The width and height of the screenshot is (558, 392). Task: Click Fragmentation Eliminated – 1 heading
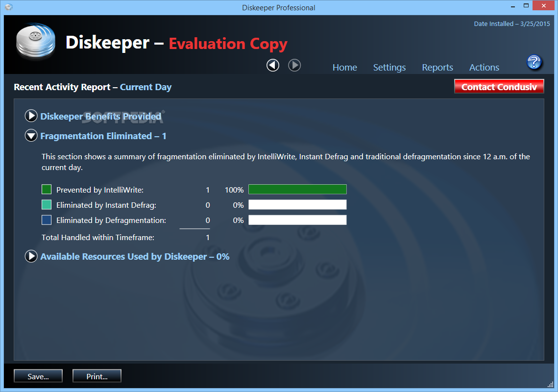pos(103,136)
